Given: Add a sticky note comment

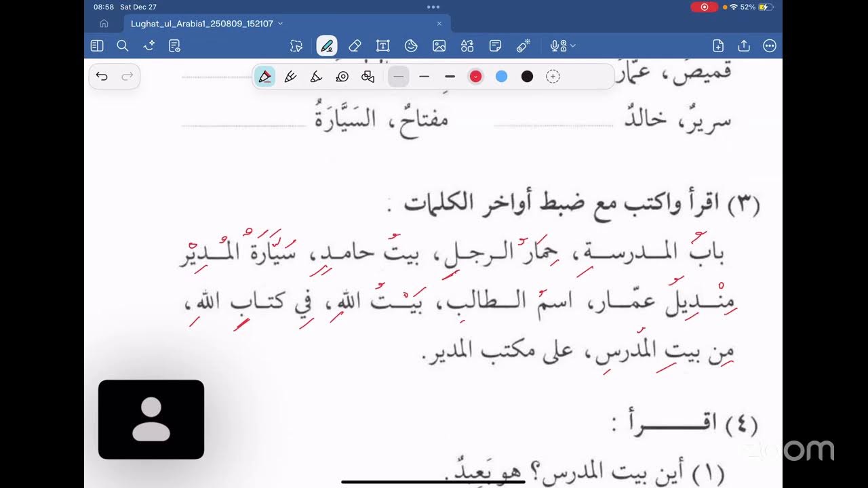Looking at the screenshot, I should pos(496,45).
